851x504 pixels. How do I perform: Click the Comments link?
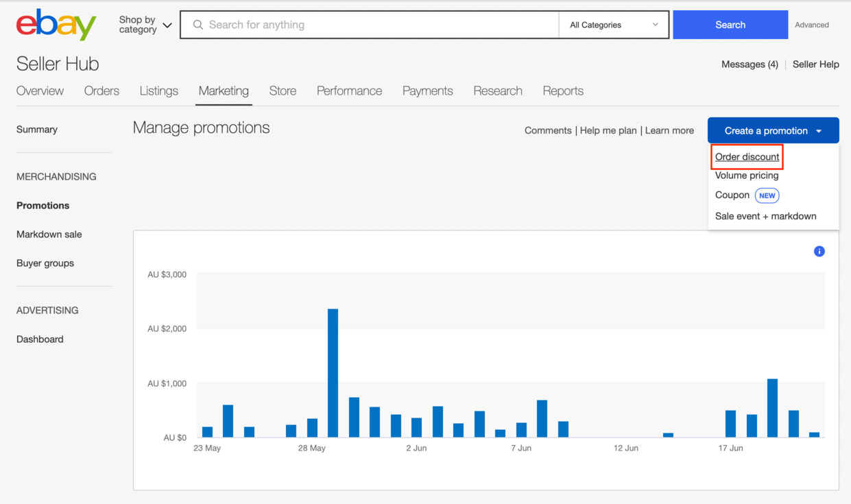pos(548,130)
